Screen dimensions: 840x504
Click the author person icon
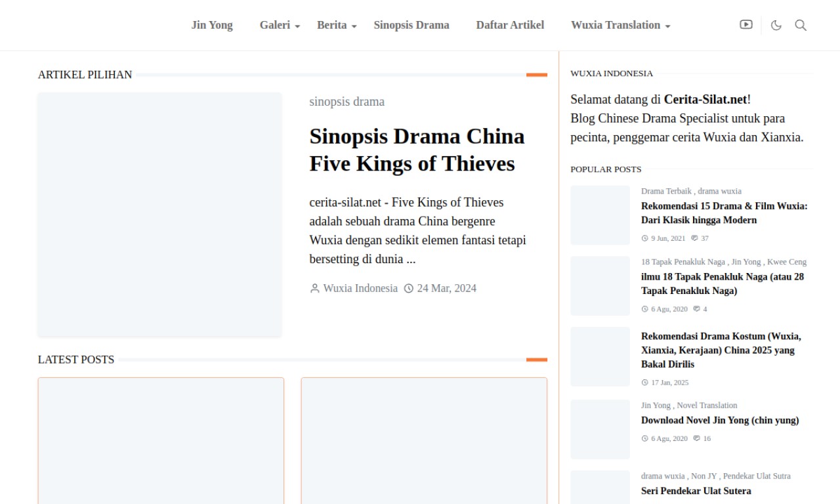[315, 288]
